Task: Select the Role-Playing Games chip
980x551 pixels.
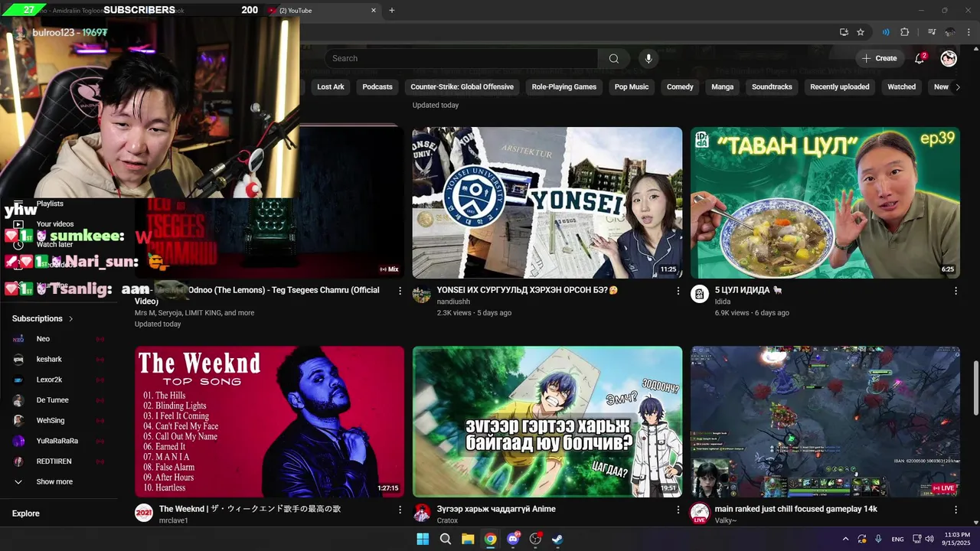Action: coord(564,87)
